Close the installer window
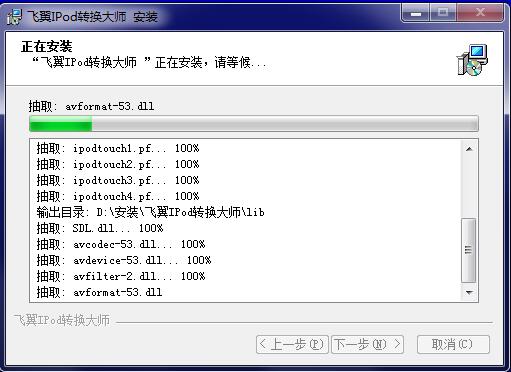Viewport: 511px width, 372px height. pyautogui.click(x=480, y=13)
